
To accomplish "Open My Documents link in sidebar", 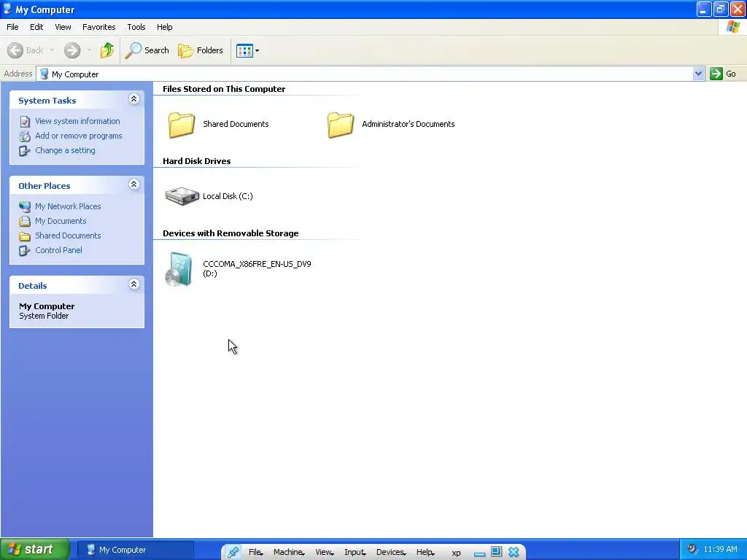I will [61, 221].
